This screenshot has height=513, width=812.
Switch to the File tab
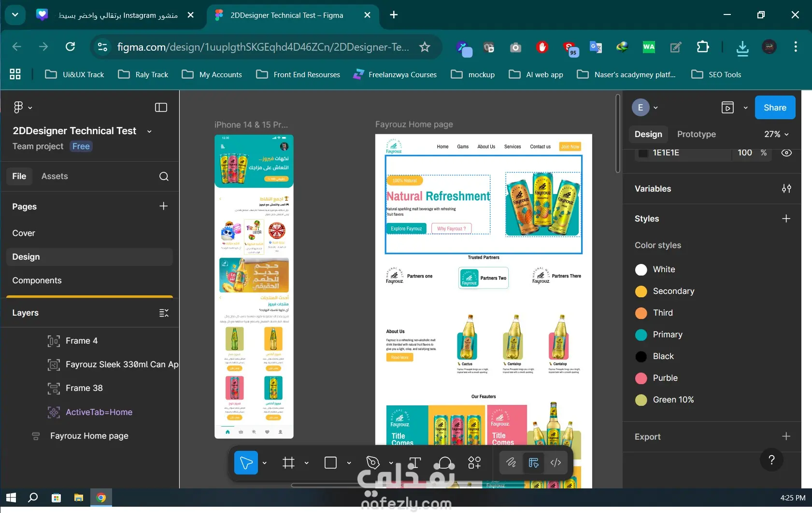pyautogui.click(x=19, y=176)
